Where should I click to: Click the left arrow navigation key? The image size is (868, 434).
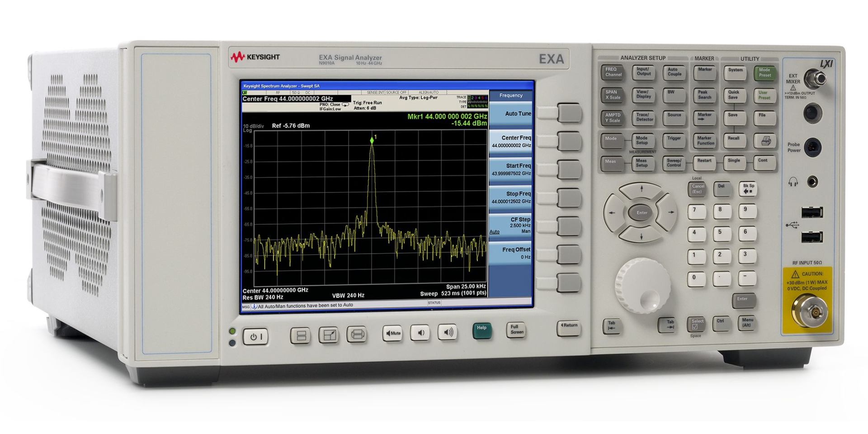[x=613, y=212]
